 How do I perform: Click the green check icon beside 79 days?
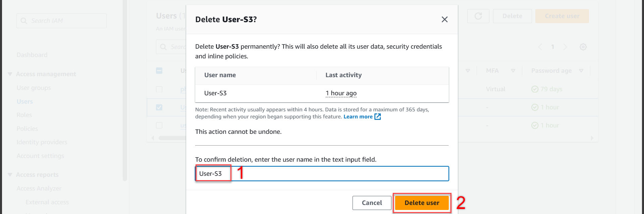pos(535,89)
